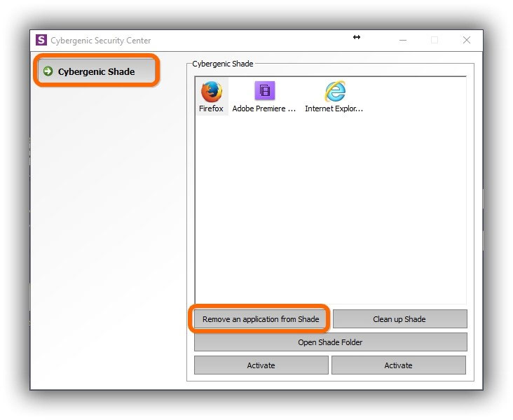This screenshot has height=420, width=513.
Task: Click the Internet Explorer text label
Action: coord(334,109)
